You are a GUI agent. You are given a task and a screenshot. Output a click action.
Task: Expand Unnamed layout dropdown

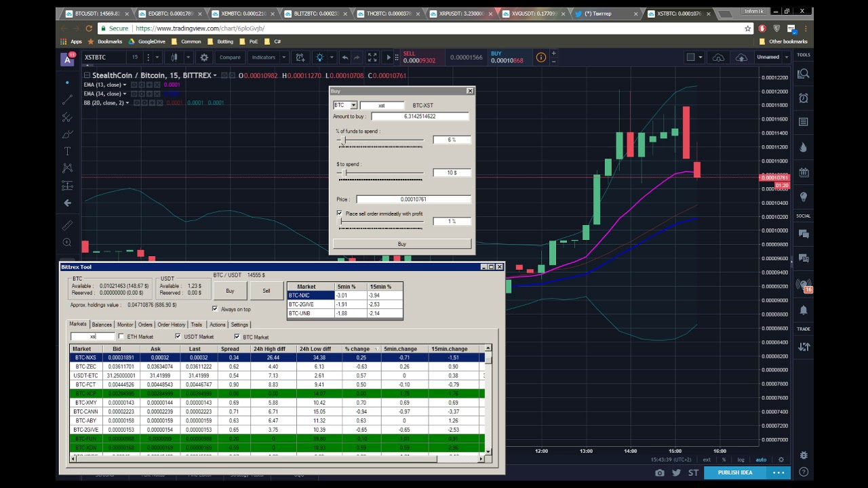(786, 58)
